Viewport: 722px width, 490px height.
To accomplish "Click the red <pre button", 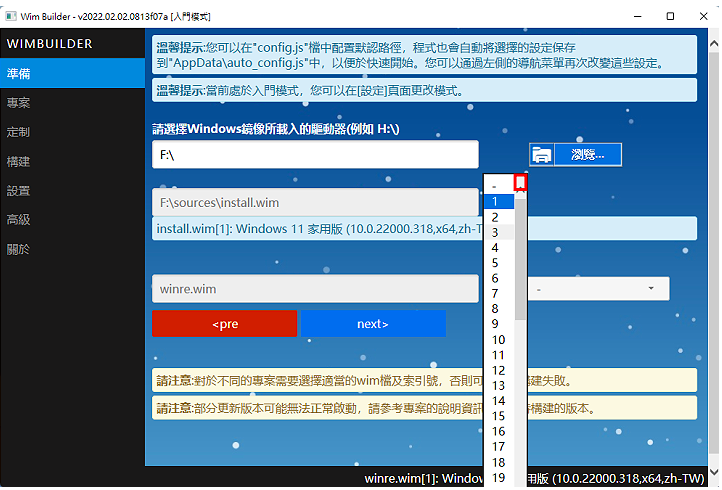I will [x=225, y=324].
